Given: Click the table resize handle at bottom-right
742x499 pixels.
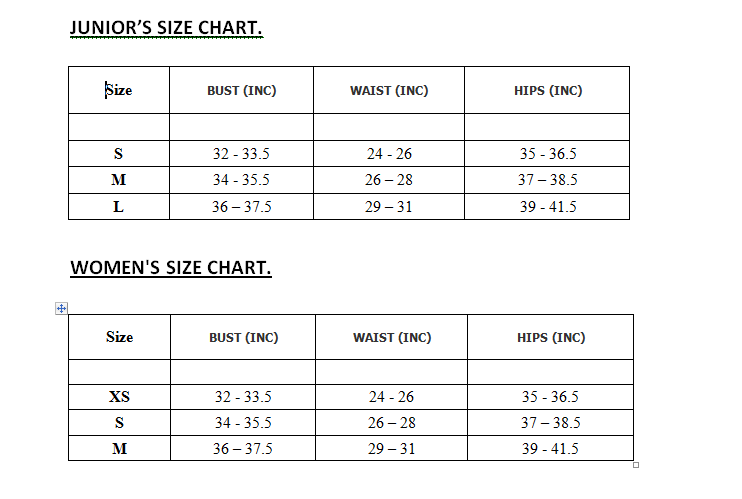Looking at the screenshot, I should click(636, 465).
